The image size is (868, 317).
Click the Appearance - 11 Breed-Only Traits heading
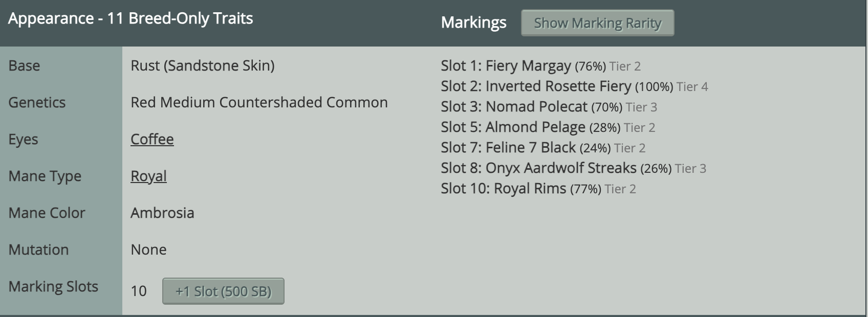point(131,18)
